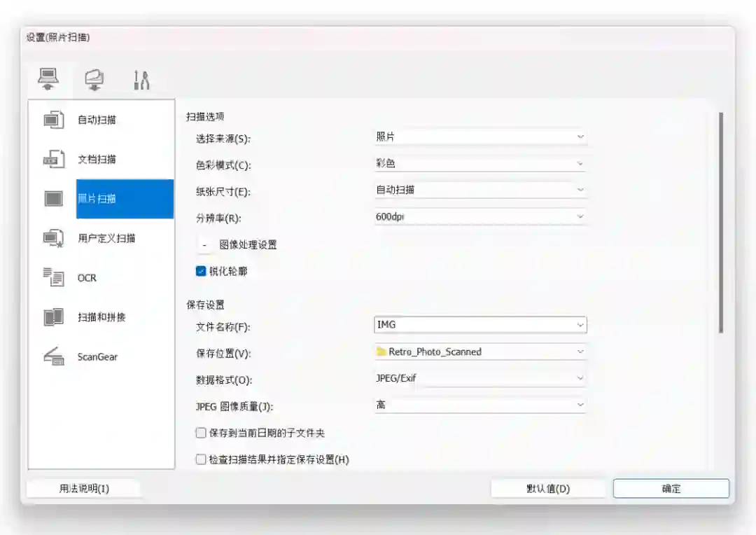Click the 确定 button
Image resolution: width=756 pixels, height=535 pixels.
pos(671,489)
